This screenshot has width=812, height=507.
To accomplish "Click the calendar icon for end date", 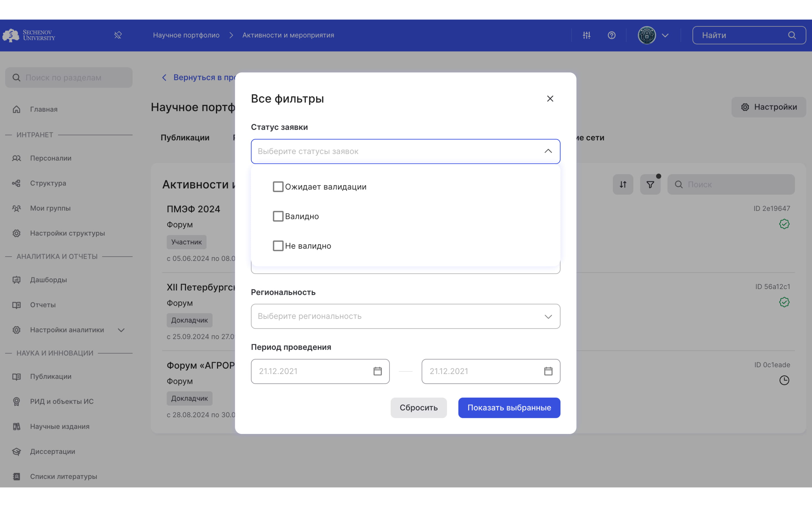I will pos(548,371).
